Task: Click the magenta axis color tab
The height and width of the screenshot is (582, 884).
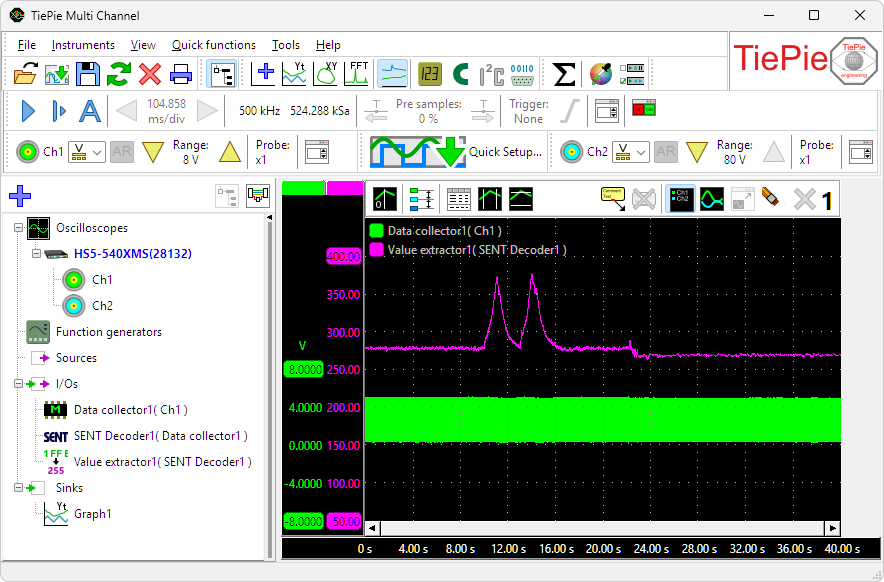Action: (x=345, y=188)
